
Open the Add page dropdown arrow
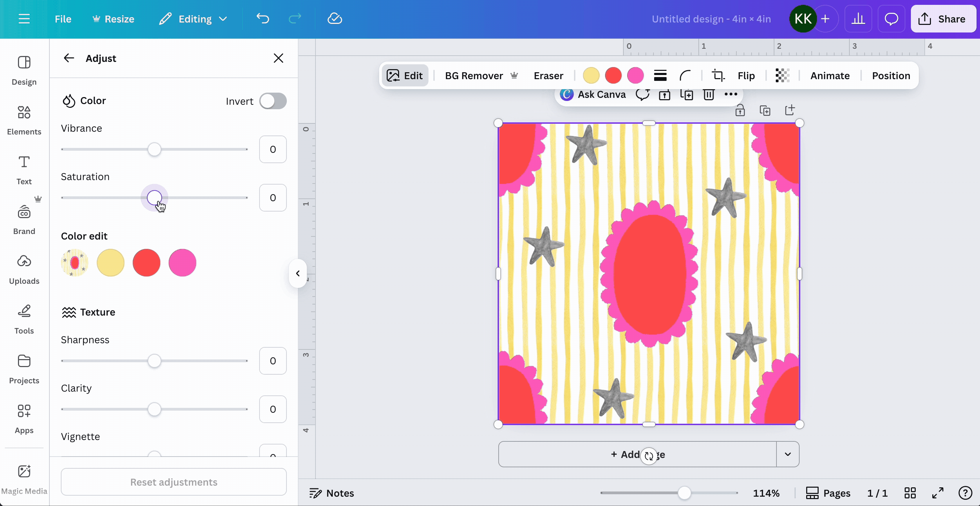click(x=788, y=454)
